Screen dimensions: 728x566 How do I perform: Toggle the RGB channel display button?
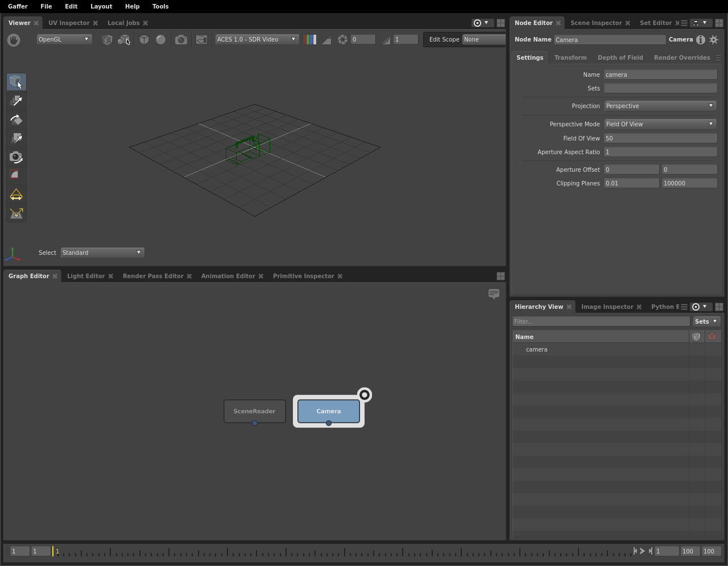310,40
